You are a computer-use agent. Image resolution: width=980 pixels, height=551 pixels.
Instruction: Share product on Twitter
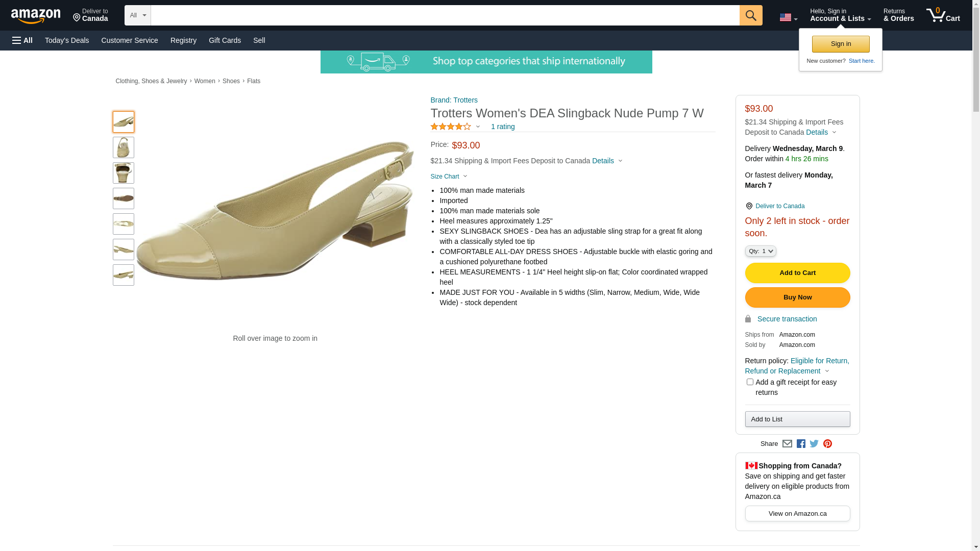[x=814, y=444]
